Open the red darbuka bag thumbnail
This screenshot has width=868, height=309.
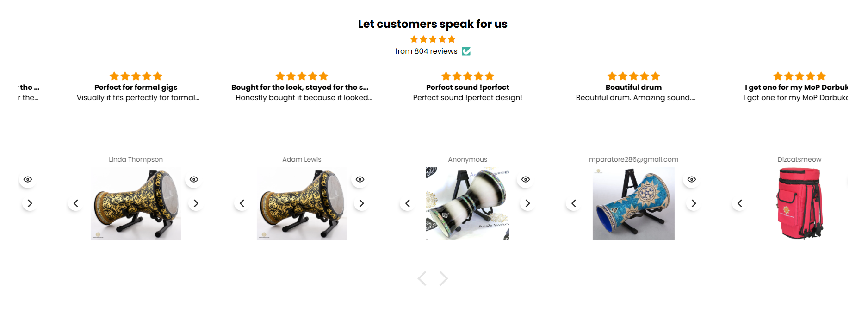coord(799,203)
